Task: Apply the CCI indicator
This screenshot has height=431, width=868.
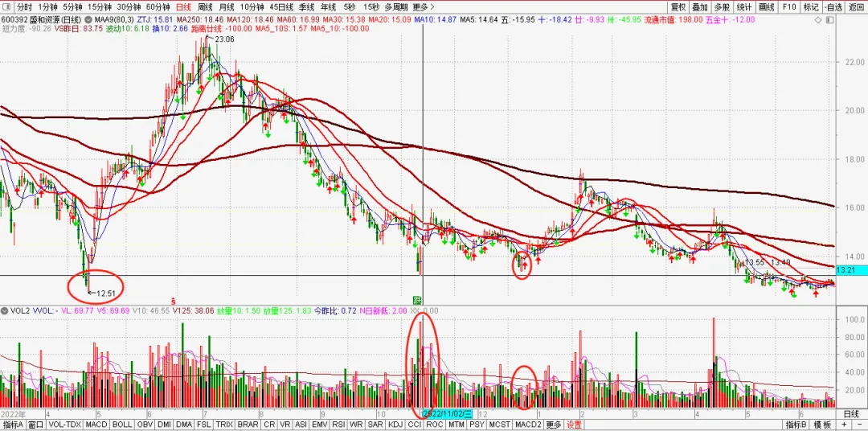Action: [415, 425]
